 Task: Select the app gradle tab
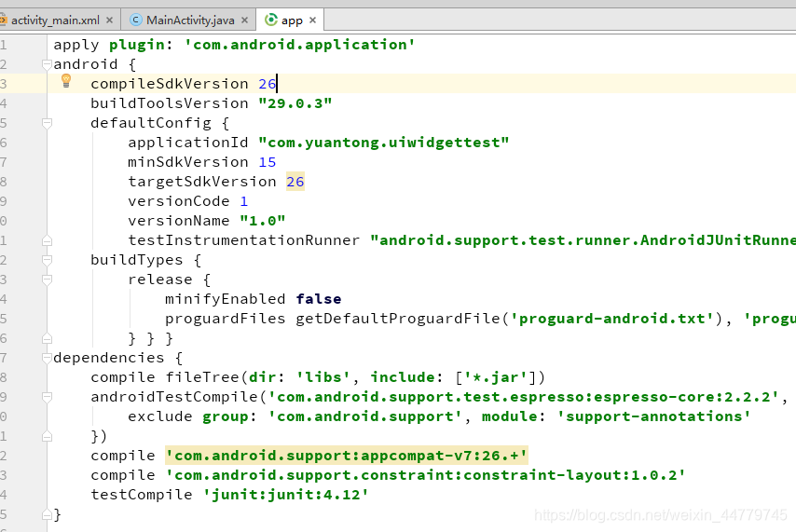(292, 20)
